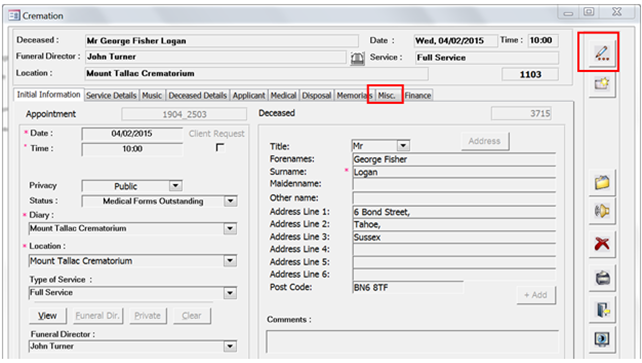This screenshot has height=363, width=642.
Task: Expand the Privacy dropdown
Action: click(175, 186)
